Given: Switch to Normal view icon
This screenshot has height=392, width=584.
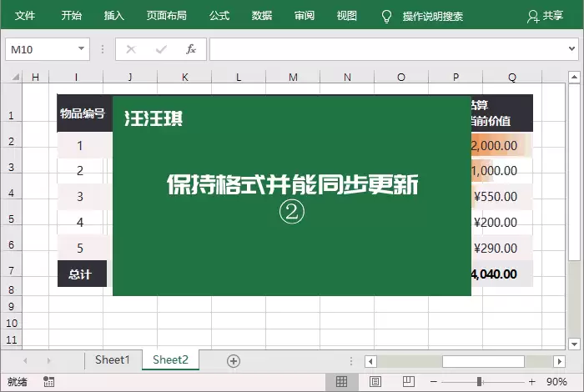Looking at the screenshot, I should coord(341,382).
